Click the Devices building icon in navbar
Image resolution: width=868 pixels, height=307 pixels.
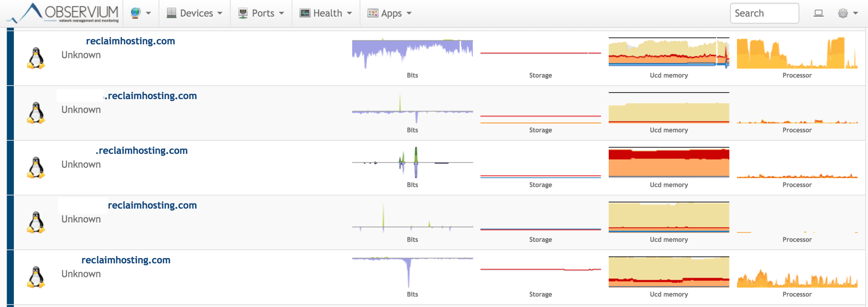[171, 13]
